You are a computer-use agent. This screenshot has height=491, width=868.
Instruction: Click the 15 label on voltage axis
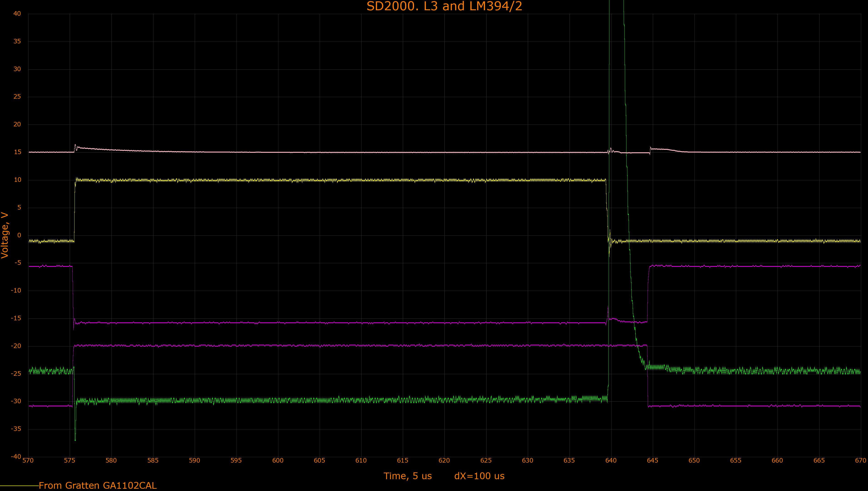coord(17,152)
